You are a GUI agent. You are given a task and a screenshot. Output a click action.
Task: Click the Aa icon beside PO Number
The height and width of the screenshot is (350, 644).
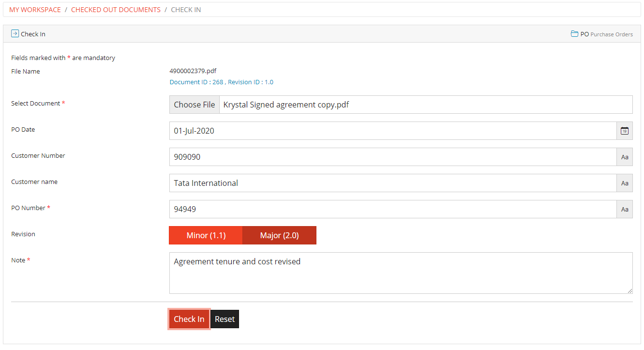[x=625, y=209]
